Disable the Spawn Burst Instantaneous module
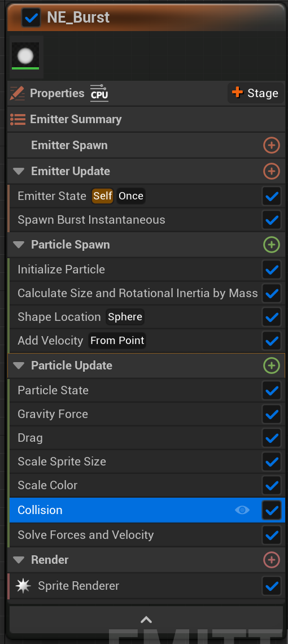288x644 pixels. click(272, 220)
